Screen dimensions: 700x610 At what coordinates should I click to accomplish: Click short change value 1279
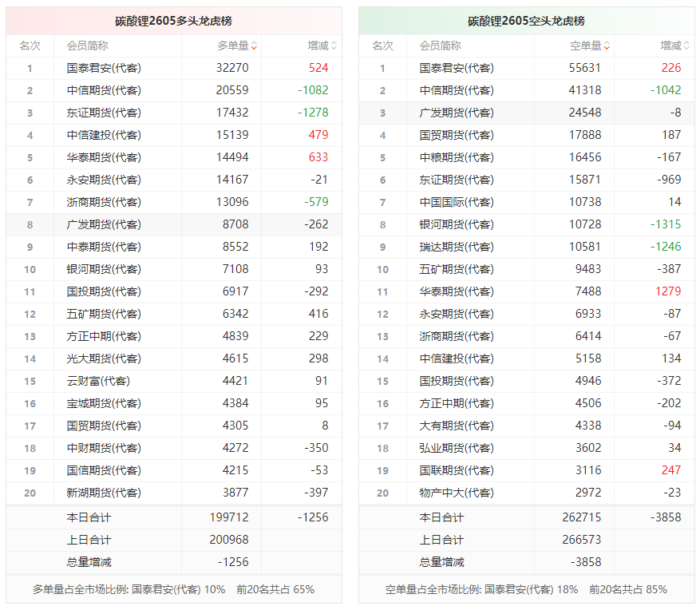pos(668,291)
